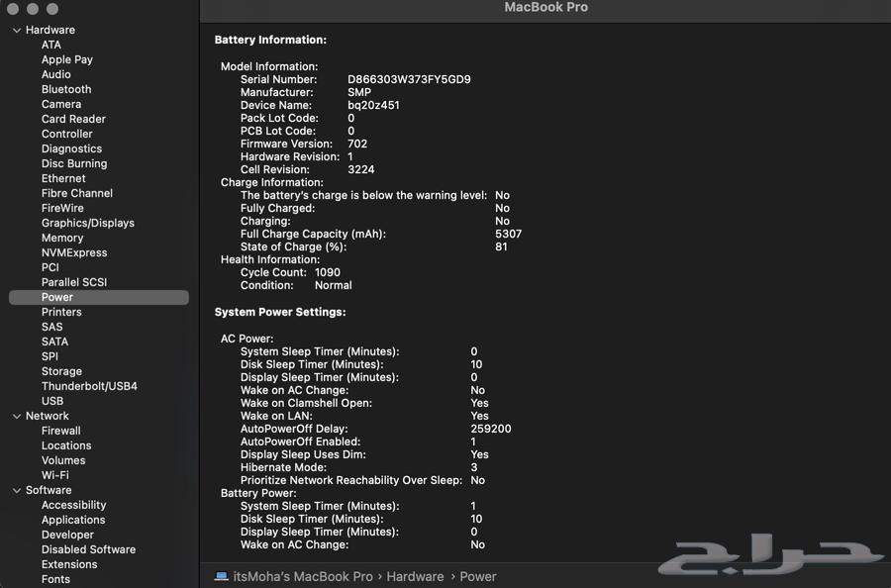Image resolution: width=891 pixels, height=588 pixels.
Task: Click Hardware in the bottom path bar
Action: pos(415,576)
